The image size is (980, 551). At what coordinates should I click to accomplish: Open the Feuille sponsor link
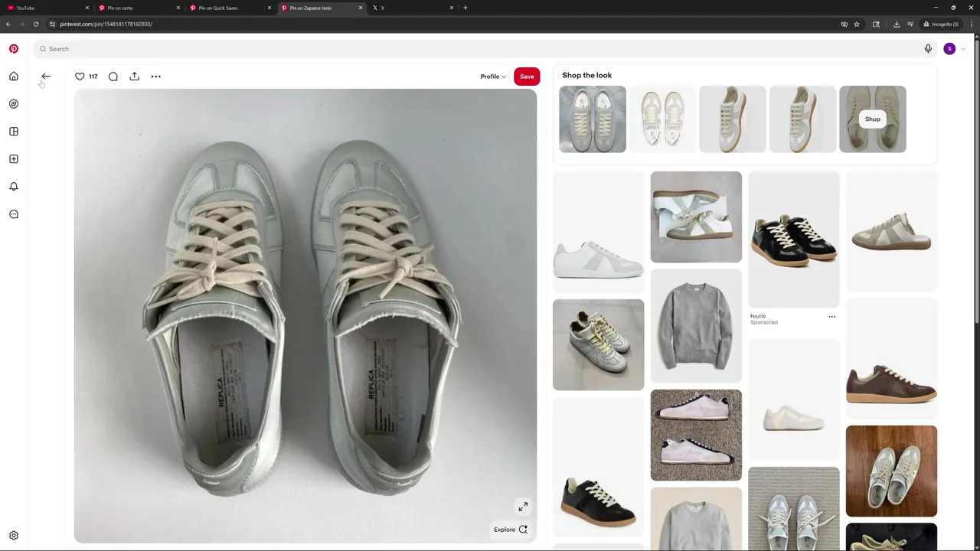(x=758, y=316)
